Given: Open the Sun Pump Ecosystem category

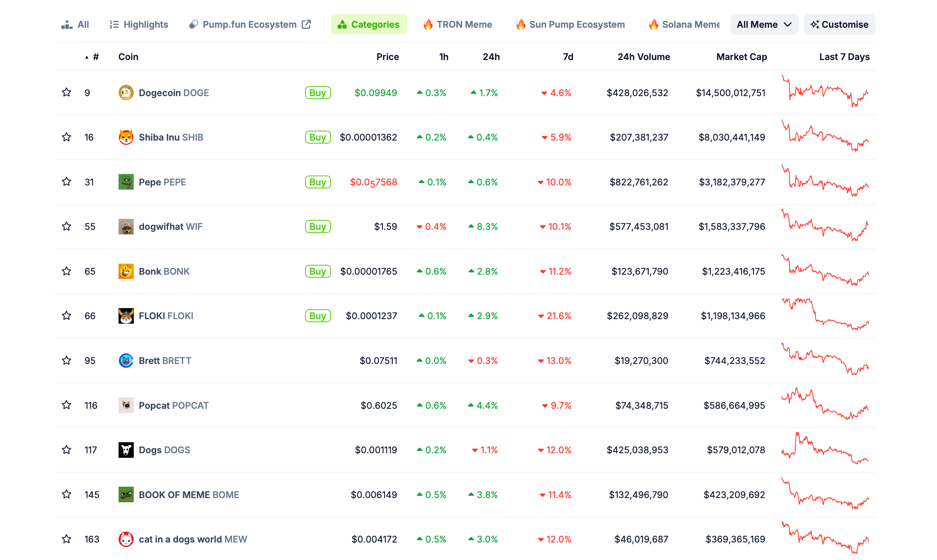Looking at the screenshot, I should 570,24.
